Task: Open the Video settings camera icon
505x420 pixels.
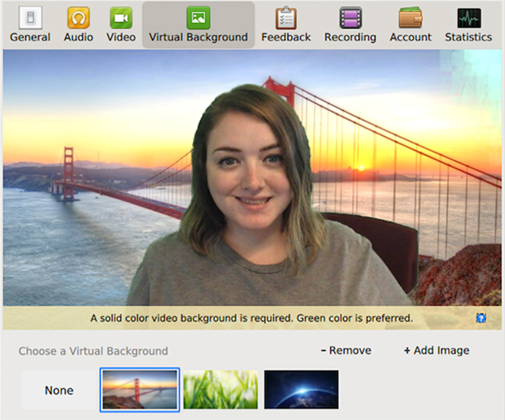Action: [121, 18]
